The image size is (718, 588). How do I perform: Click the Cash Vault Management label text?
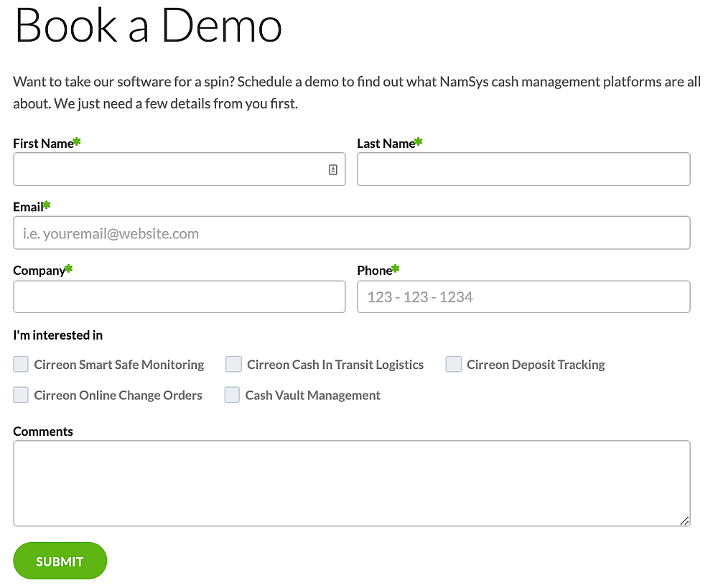pyautogui.click(x=313, y=395)
